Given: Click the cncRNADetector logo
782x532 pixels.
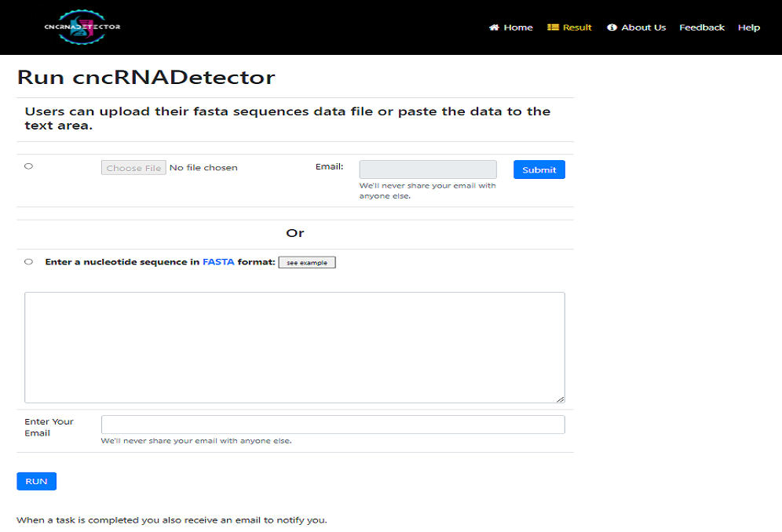Looking at the screenshot, I should (x=82, y=27).
